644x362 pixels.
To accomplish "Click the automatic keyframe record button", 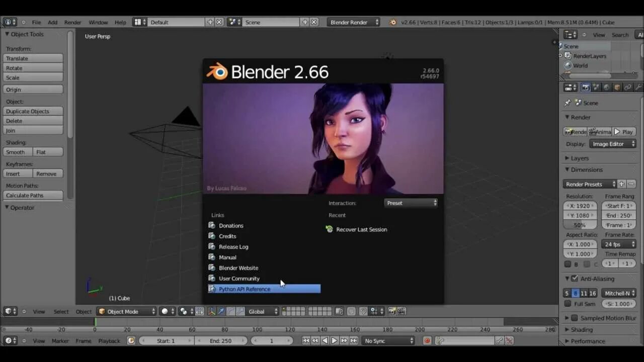I will [427, 340].
